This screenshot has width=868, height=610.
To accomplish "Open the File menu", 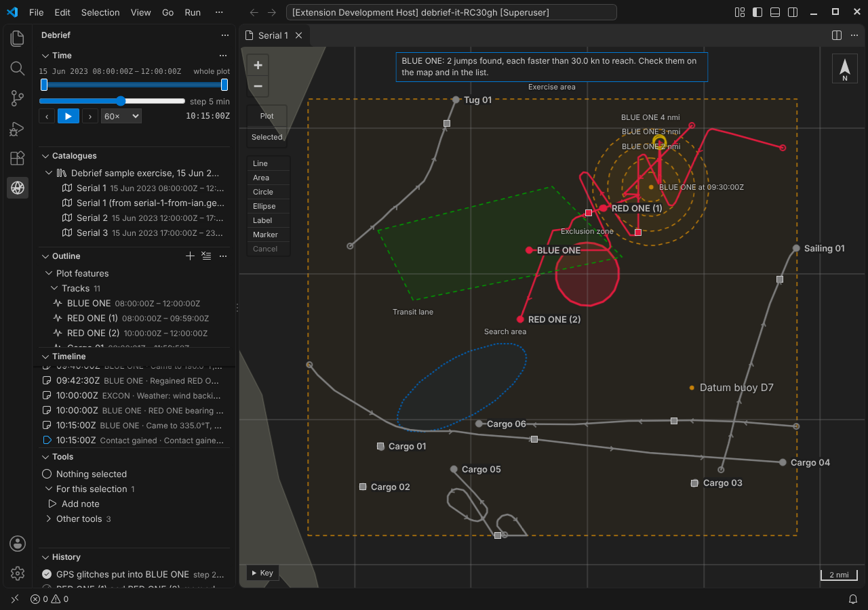I will point(36,12).
